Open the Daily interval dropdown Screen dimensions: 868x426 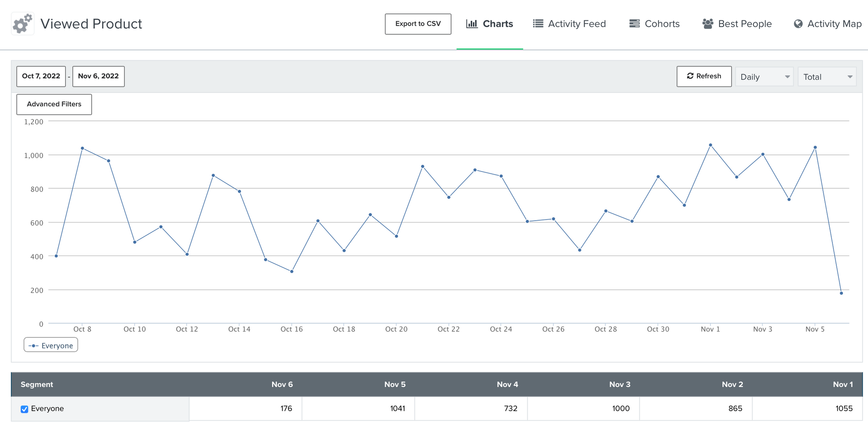(764, 77)
